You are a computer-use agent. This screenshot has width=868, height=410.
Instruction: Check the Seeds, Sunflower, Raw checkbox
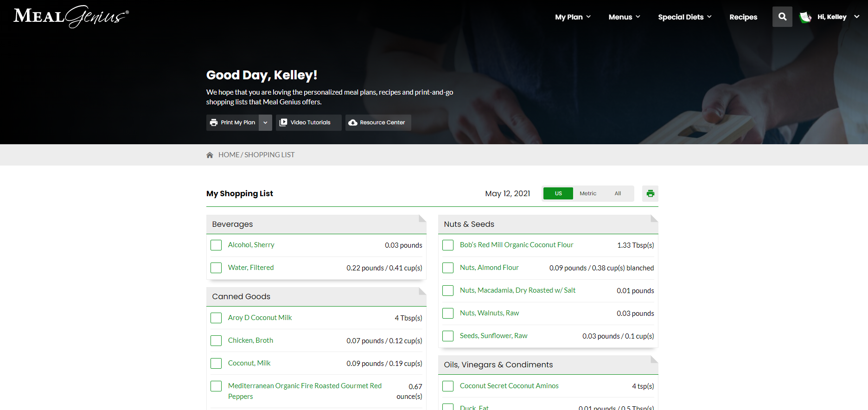coord(448,336)
